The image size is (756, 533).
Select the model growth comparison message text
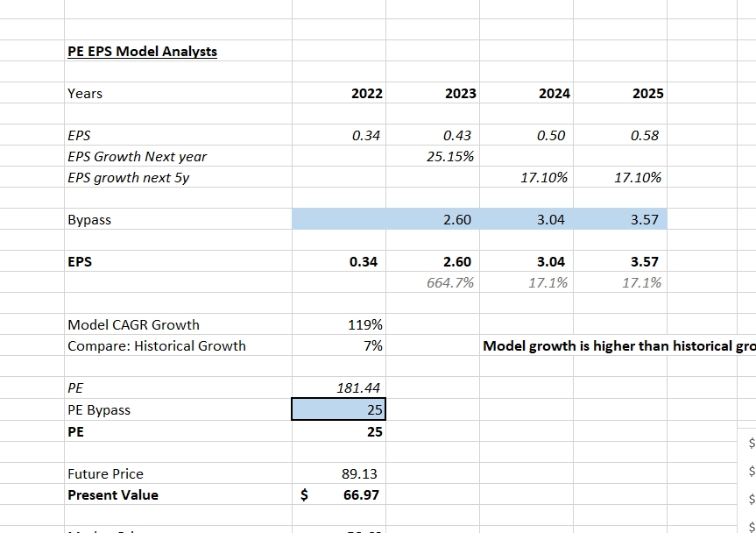point(613,345)
